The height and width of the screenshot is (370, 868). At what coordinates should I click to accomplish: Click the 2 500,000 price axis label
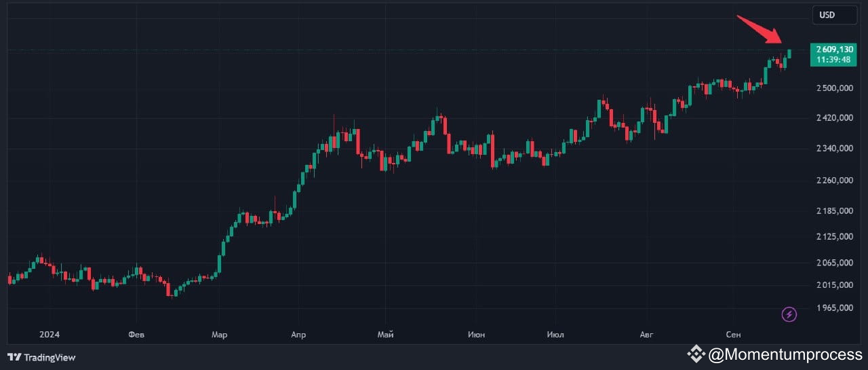tap(834, 88)
